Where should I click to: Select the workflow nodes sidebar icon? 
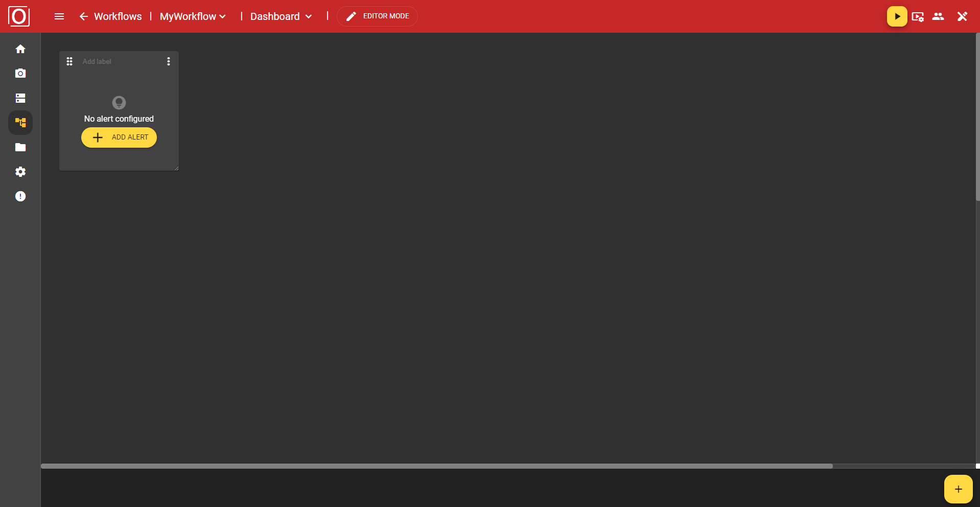click(x=20, y=123)
